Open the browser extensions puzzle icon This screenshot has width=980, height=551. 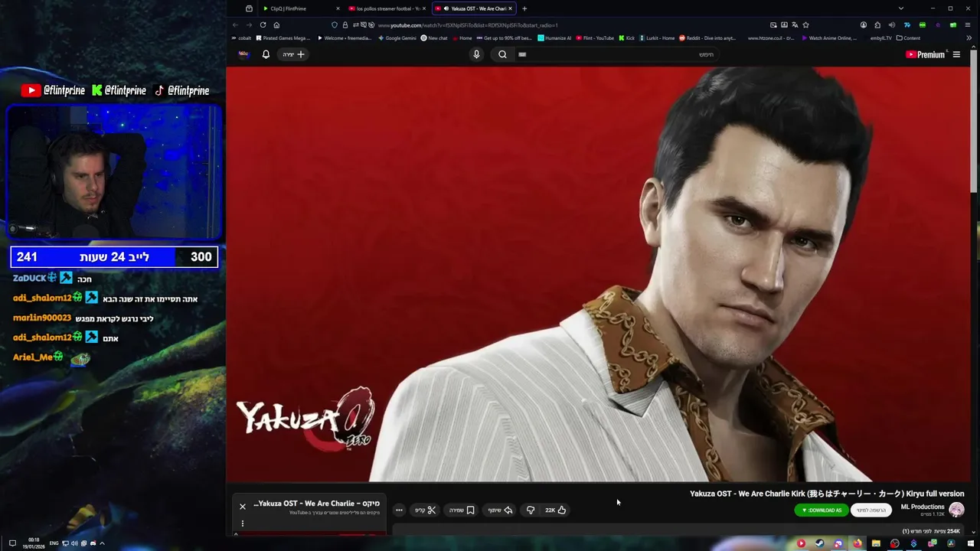click(877, 24)
